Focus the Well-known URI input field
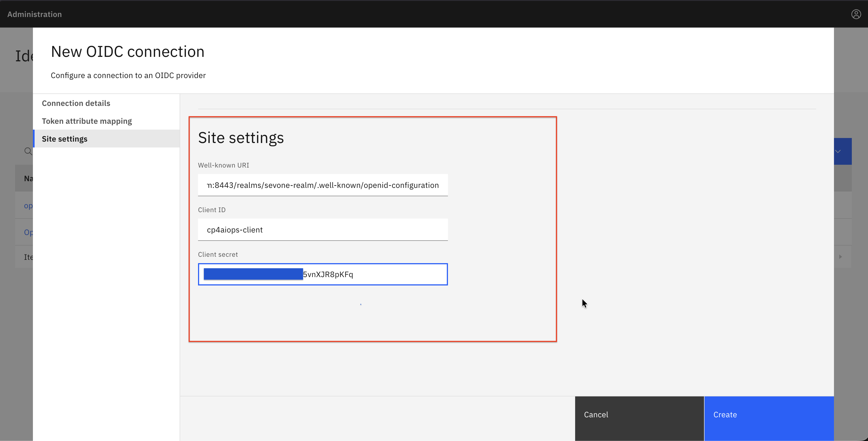 (323, 185)
